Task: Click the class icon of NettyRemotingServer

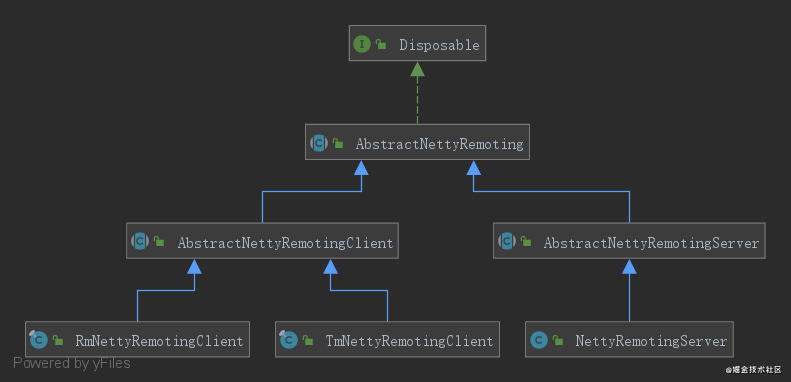Action: click(539, 341)
